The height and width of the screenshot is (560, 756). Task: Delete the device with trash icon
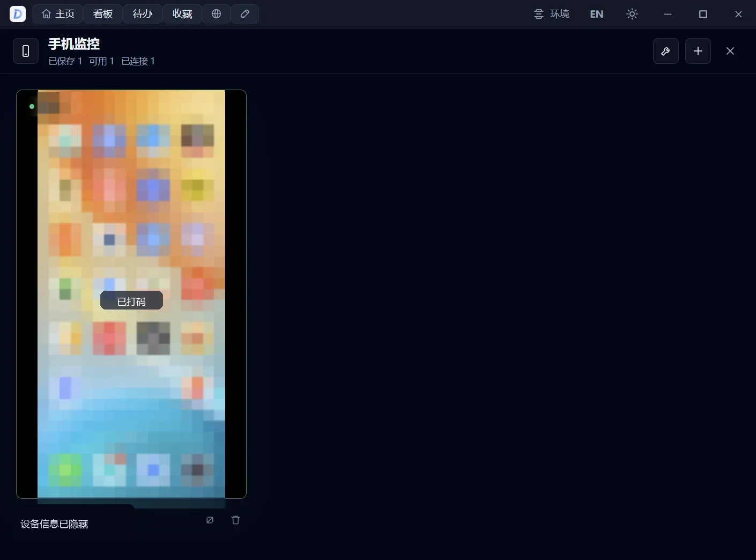point(235,520)
